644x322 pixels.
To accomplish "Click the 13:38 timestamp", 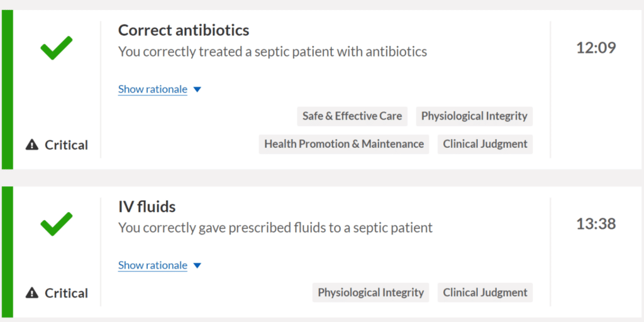I will (x=596, y=225).
